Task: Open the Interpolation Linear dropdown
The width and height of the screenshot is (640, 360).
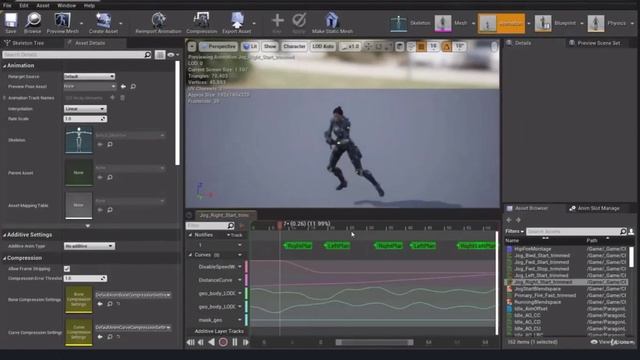Action: (x=85, y=109)
